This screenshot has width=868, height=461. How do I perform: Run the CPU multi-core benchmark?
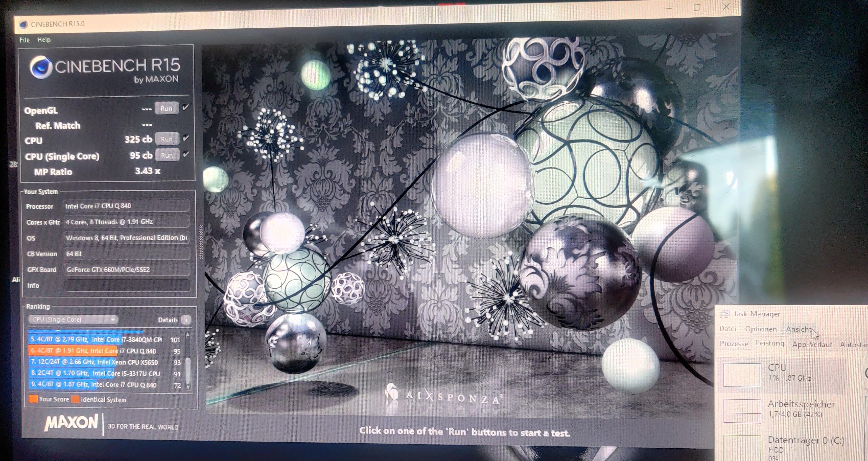click(x=167, y=139)
